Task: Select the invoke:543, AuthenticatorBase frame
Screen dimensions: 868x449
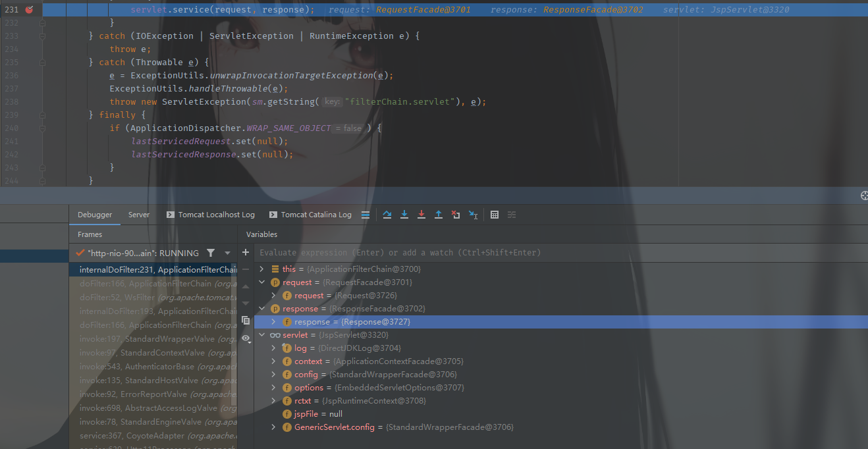Action: (x=153, y=367)
